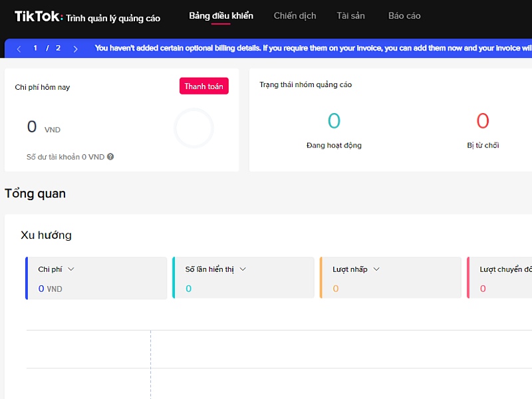Switch to the Tài sản tab
532x399 pixels.
350,16
